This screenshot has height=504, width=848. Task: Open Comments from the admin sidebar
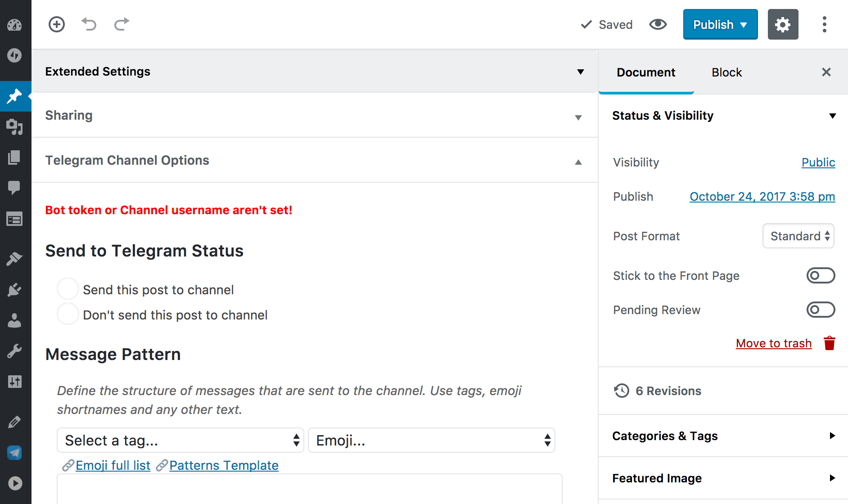click(14, 187)
